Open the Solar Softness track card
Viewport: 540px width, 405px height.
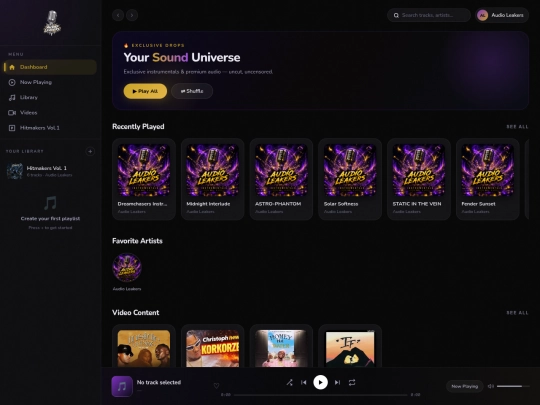click(350, 179)
